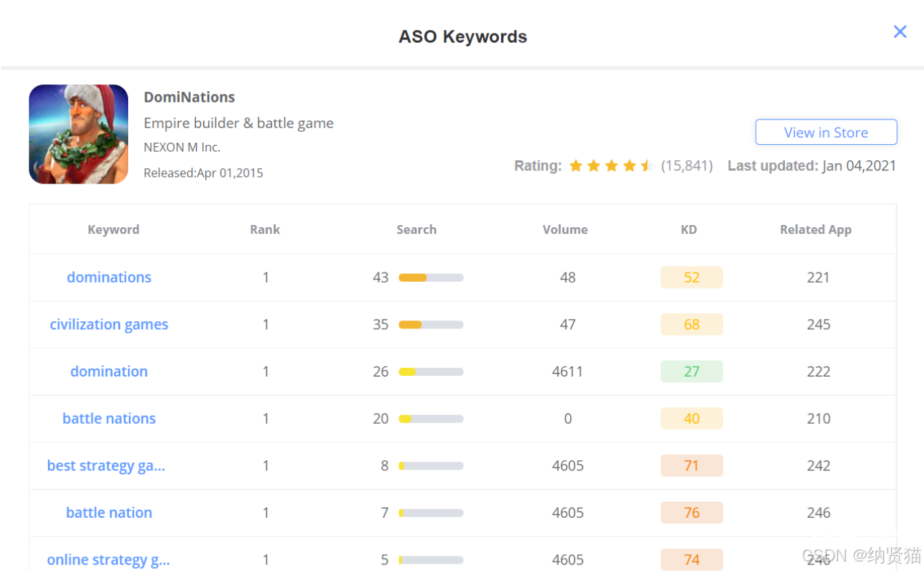Click the online strategy keyword link
This screenshot has width=924, height=571.
point(108,560)
